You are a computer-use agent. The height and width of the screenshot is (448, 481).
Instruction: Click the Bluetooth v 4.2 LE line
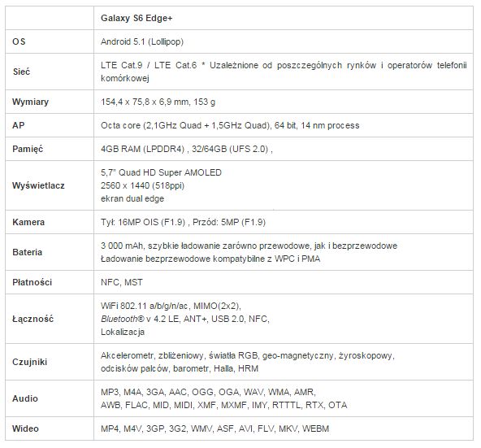(185, 319)
